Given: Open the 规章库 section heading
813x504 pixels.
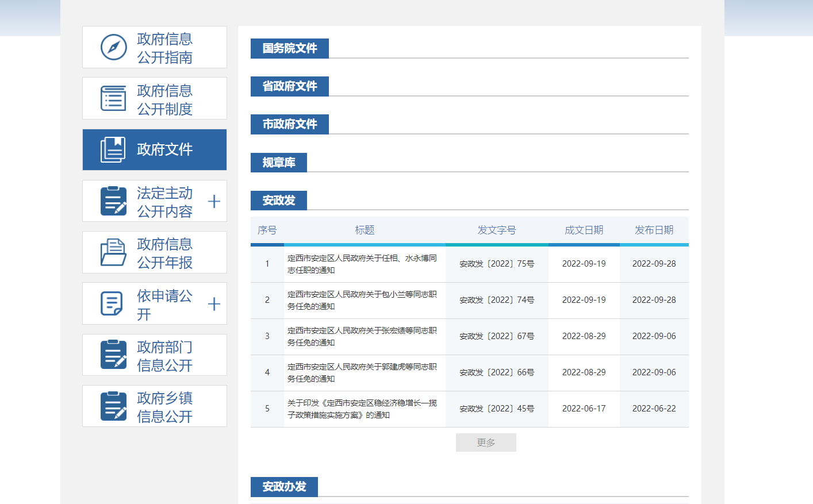Looking at the screenshot, I should coord(279,163).
